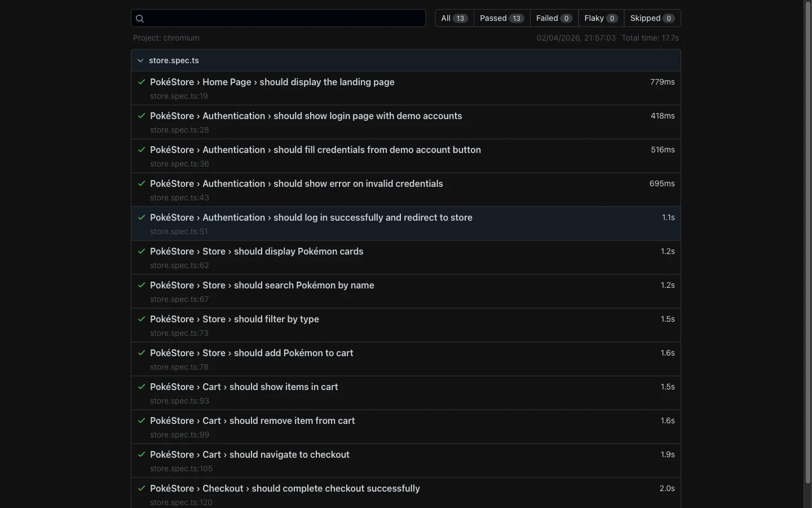Image resolution: width=812 pixels, height=508 pixels.
Task: Click checkmark beside search Pokémon by name
Action: click(142, 285)
